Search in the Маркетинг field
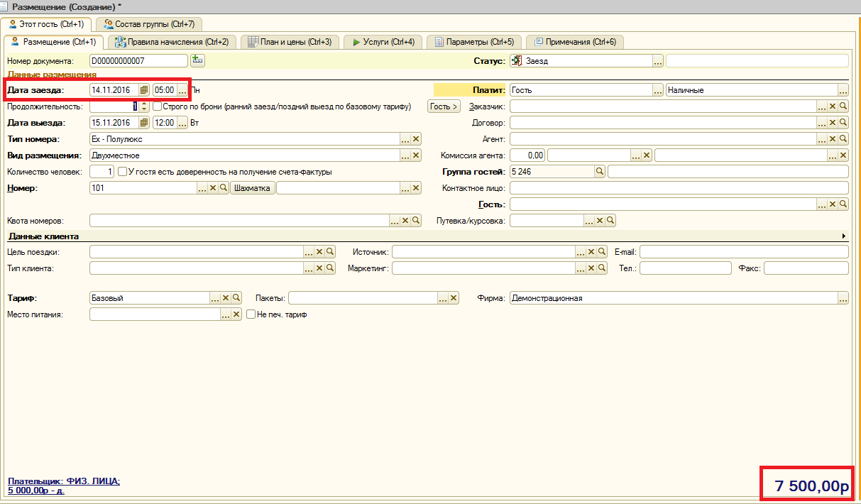This screenshot has height=504, width=861. pyautogui.click(x=602, y=268)
